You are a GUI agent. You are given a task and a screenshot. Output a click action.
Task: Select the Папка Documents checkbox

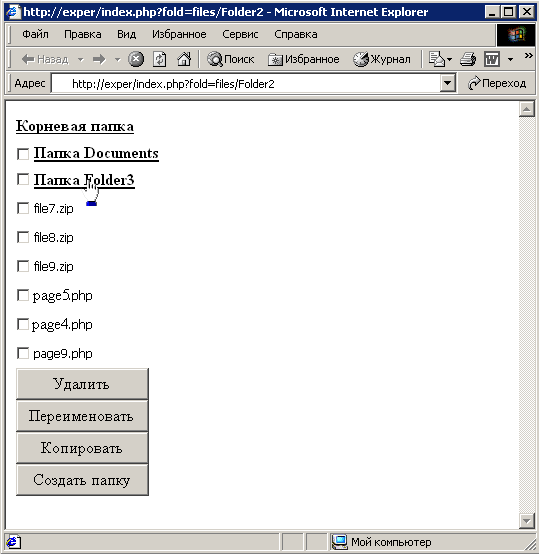pyautogui.click(x=23, y=154)
